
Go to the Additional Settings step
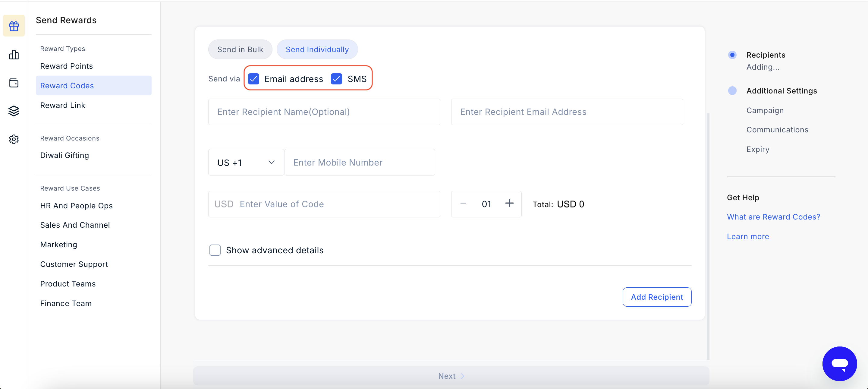[782, 91]
